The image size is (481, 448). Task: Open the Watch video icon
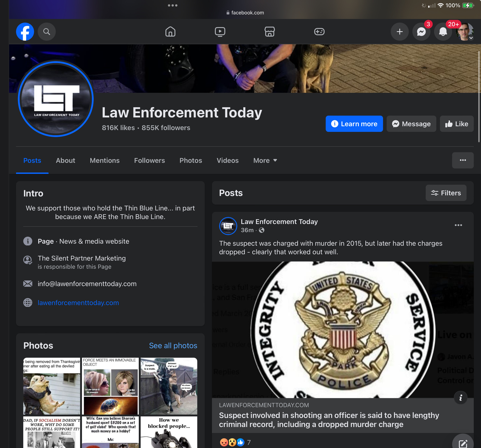(x=220, y=31)
